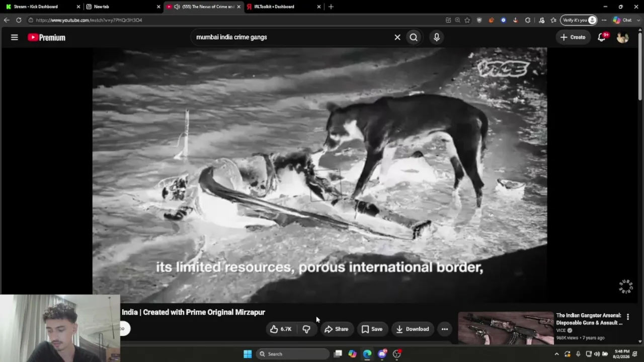
Task: Open the shield extension icon
Action: click(479, 20)
